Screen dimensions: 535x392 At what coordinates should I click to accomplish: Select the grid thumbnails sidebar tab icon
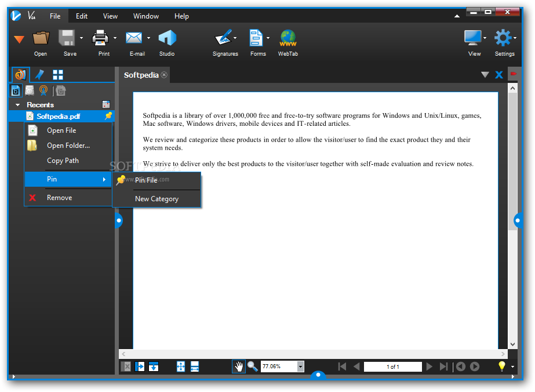click(58, 74)
